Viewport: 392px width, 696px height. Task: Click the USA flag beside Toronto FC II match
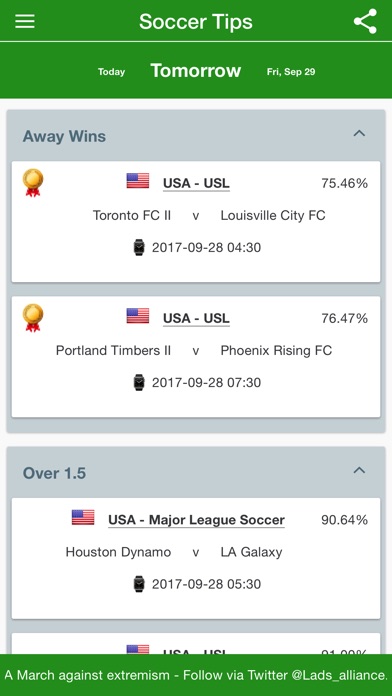[138, 181]
